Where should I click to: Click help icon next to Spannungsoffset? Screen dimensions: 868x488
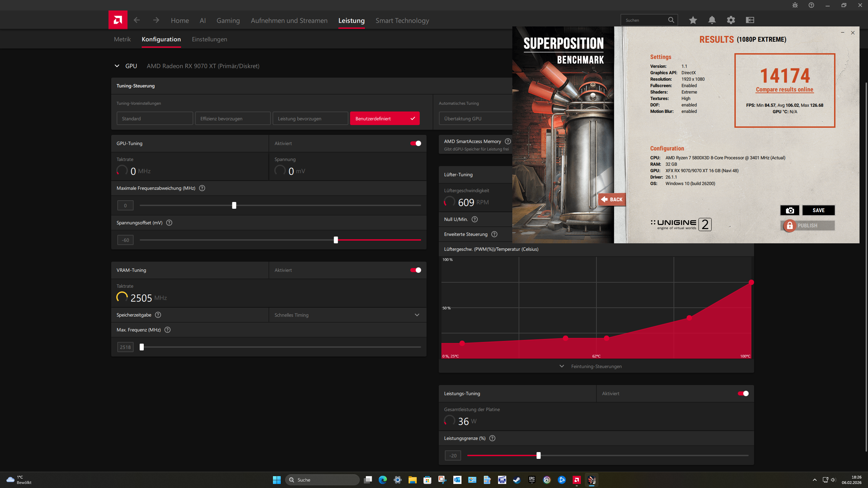coord(169,223)
